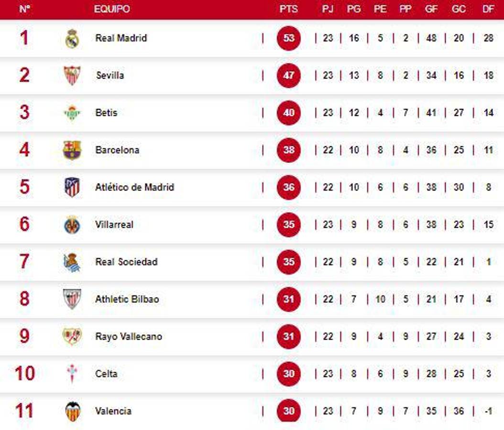Image resolution: width=504 pixels, height=430 pixels.
Task: Select the Betis team badge
Action: tap(72, 113)
